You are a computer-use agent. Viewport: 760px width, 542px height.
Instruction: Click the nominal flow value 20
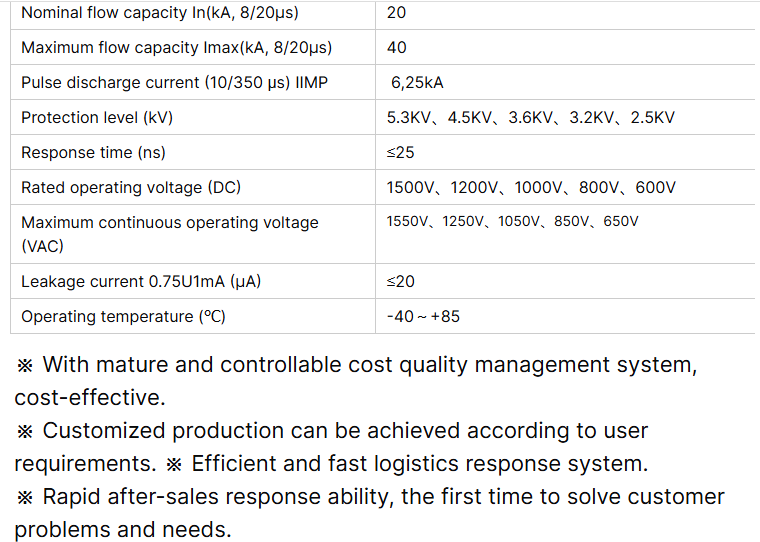point(397,13)
